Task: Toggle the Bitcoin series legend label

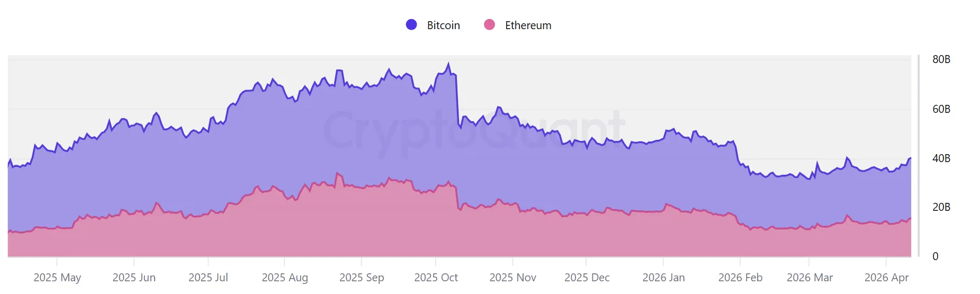Action: [x=443, y=25]
